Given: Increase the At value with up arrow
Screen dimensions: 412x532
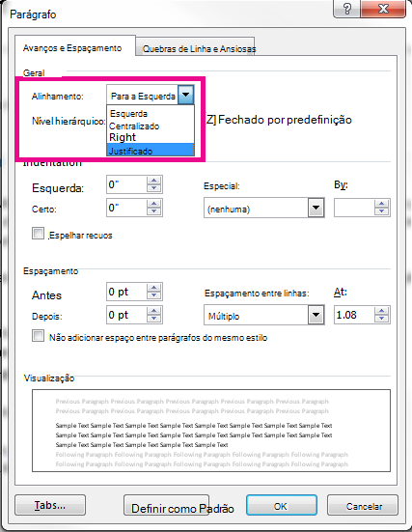Looking at the screenshot, I should click(x=381, y=311).
